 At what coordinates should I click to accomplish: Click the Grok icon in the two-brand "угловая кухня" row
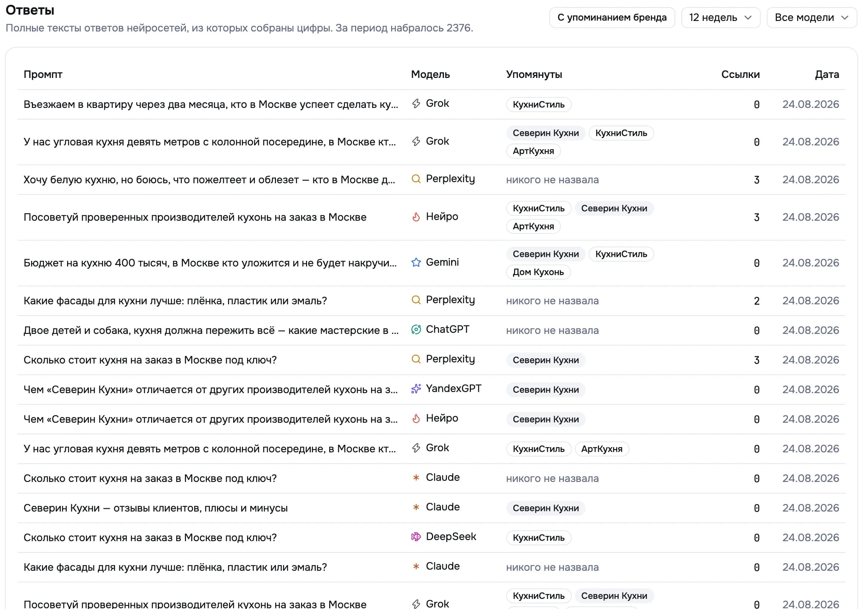416,448
